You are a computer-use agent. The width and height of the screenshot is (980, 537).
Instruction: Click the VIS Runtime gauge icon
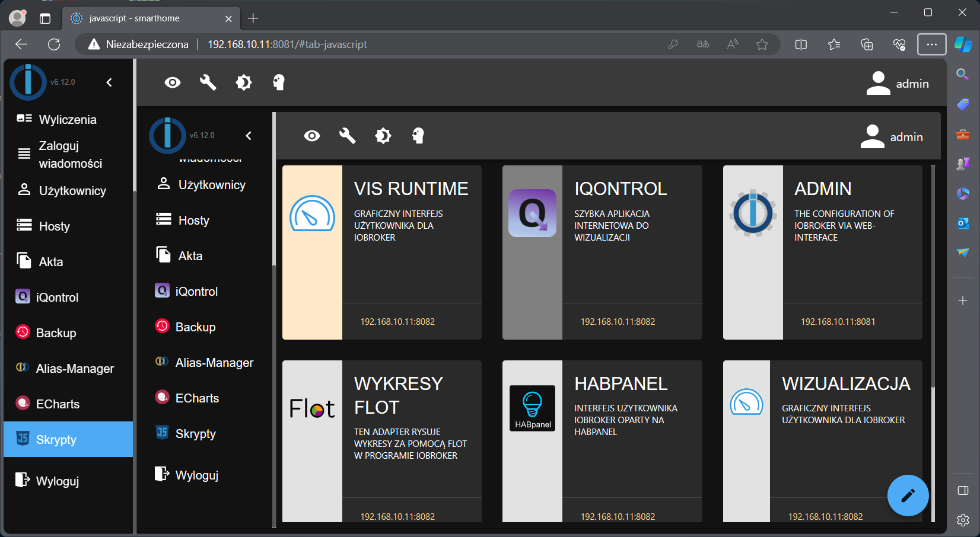pos(312,213)
